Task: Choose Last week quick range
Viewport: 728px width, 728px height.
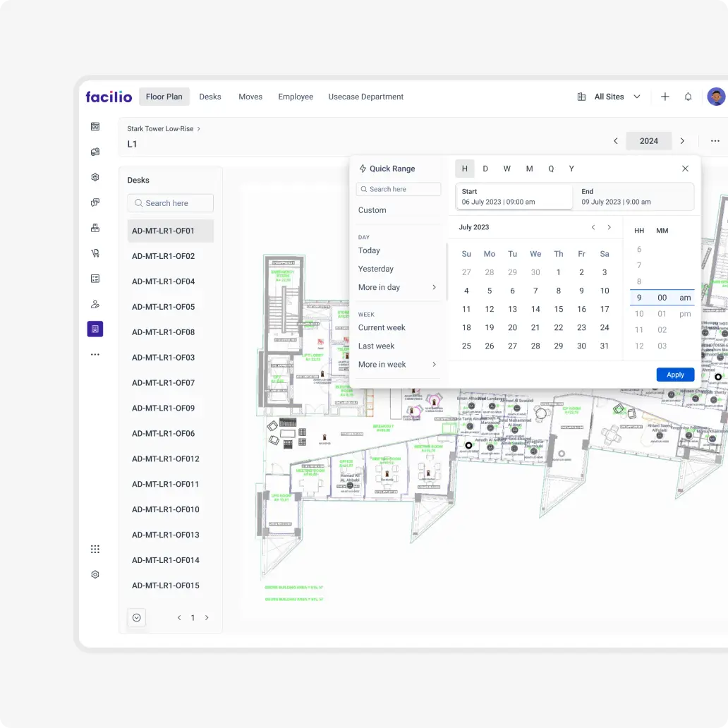Action: (376, 346)
